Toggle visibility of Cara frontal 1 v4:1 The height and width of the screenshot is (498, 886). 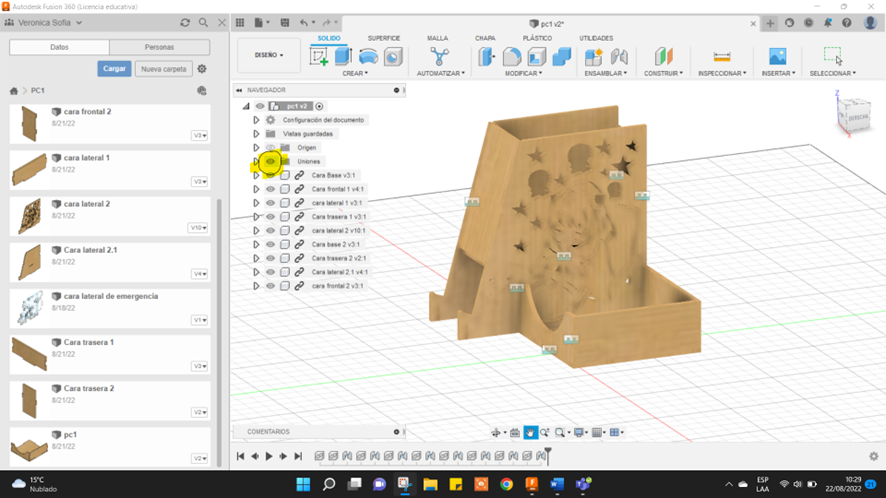coord(271,189)
